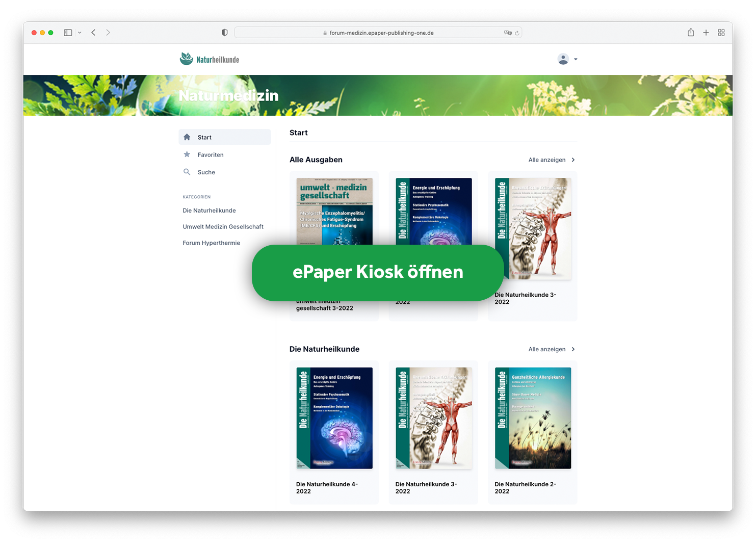The width and height of the screenshot is (756, 548).
Task: Click the KATEGORIEN sidebar label
Action: [197, 197]
